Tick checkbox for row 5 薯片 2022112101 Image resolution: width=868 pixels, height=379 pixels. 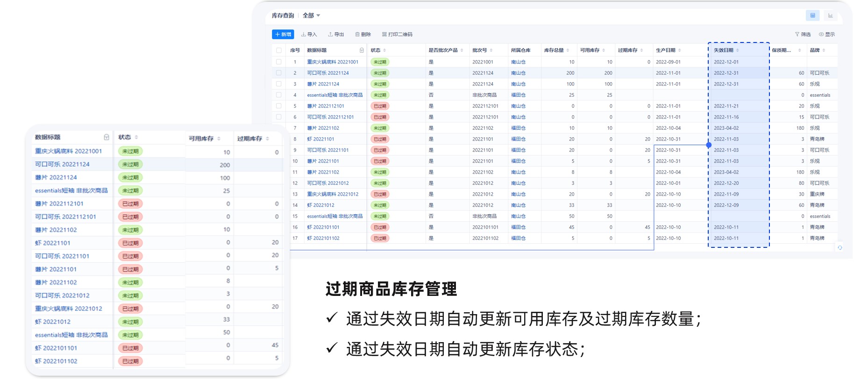[279, 106]
